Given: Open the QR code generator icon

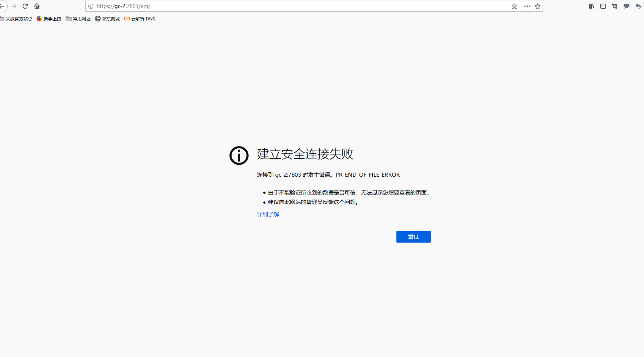Looking at the screenshot, I should (x=515, y=6).
